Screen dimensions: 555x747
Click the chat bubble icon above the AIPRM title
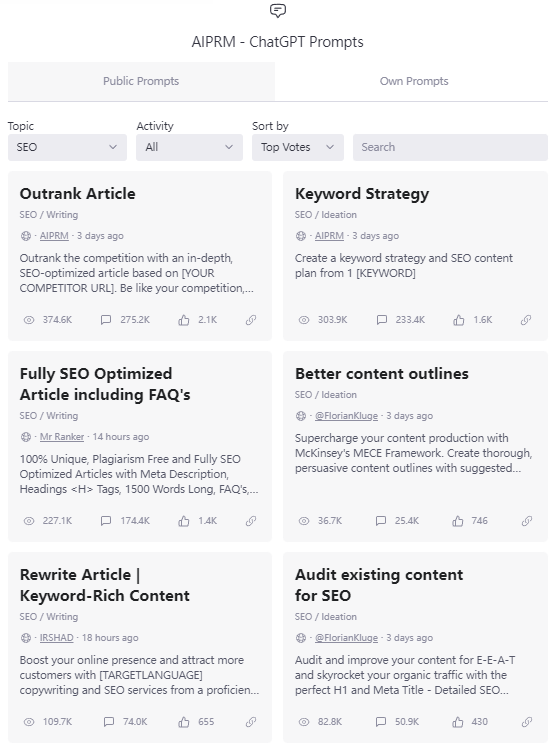pos(278,10)
